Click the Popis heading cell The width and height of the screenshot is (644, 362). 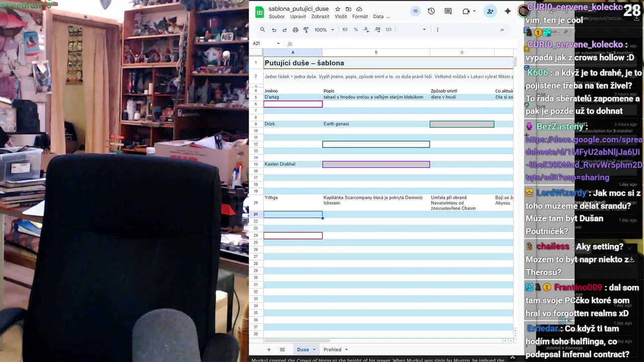point(376,91)
